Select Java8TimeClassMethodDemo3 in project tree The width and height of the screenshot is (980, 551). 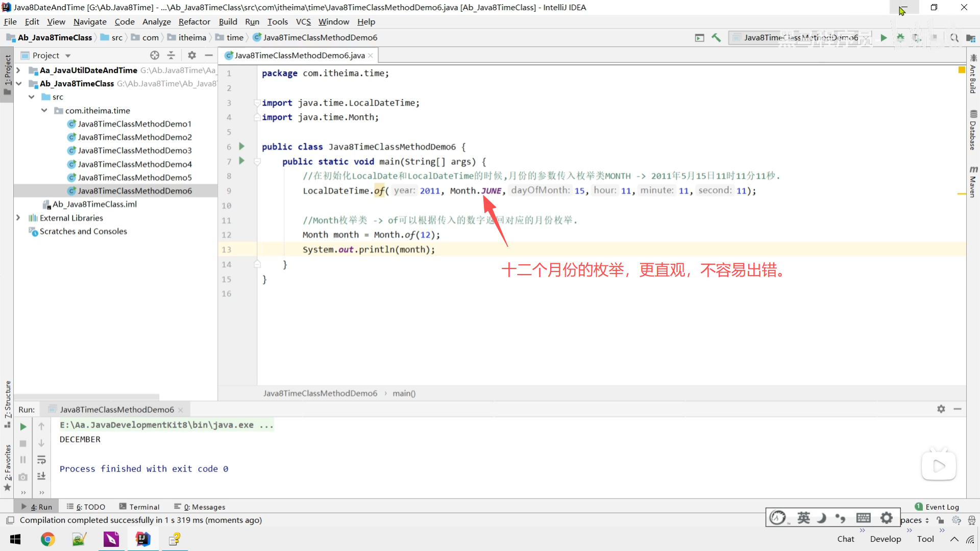point(135,151)
